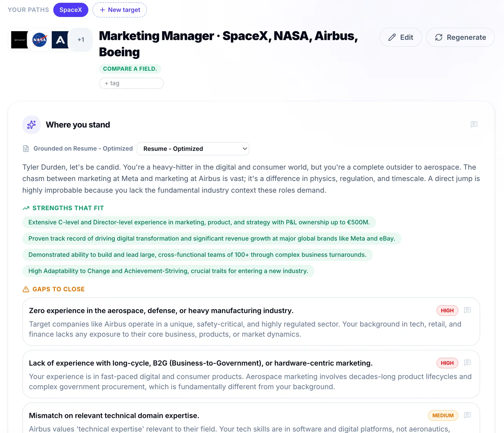
Task: Open comment icon on technical domain expertise gap
Action: (x=467, y=415)
